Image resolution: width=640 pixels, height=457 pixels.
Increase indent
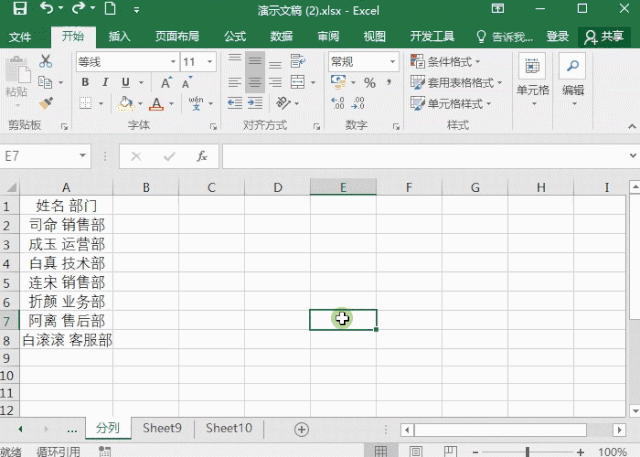click(x=255, y=103)
